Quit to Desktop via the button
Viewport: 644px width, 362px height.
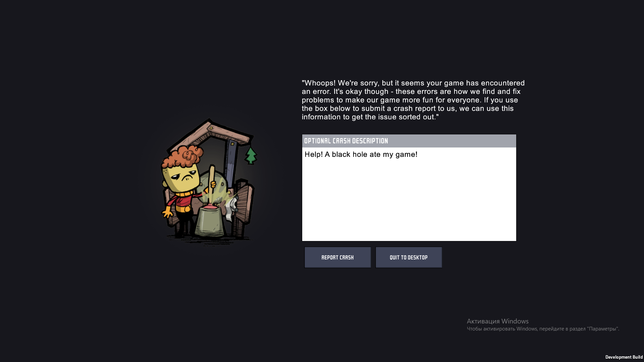pyautogui.click(x=409, y=257)
